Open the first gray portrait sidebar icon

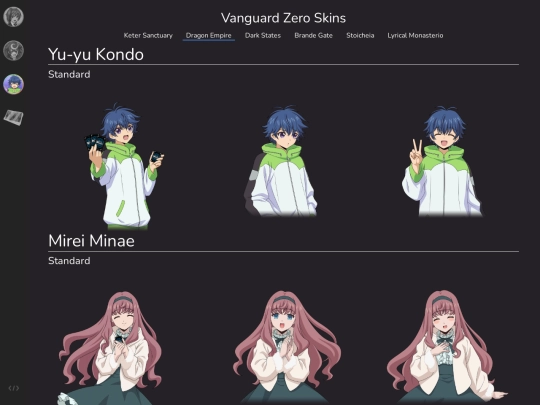[13, 17]
